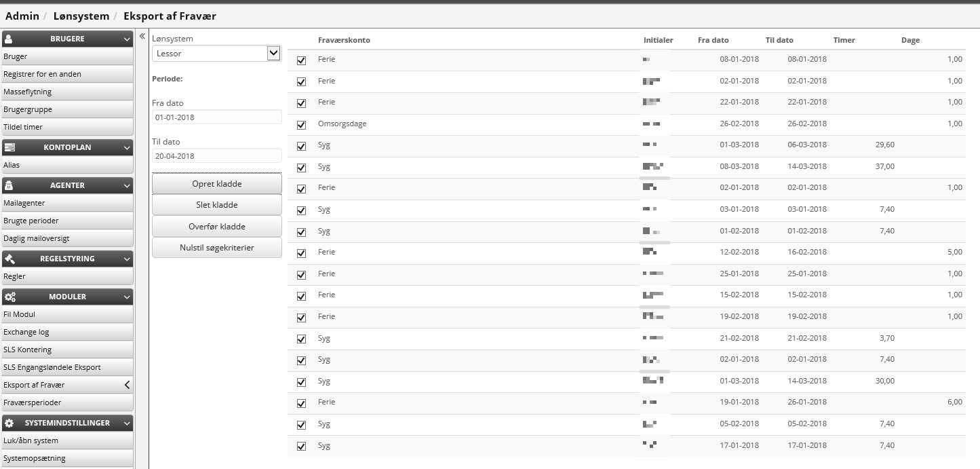Click the Opret kladde button
Viewport: 980px width, 469px height.
(x=216, y=184)
